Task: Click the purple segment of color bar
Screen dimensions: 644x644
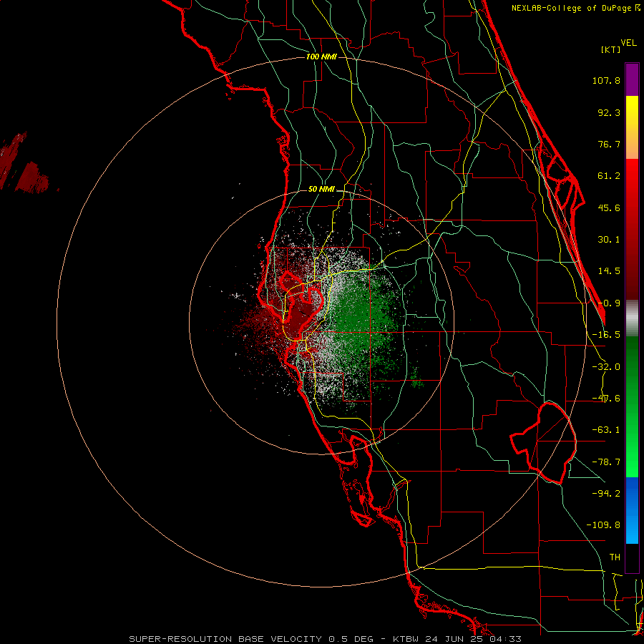Action: pos(632,79)
